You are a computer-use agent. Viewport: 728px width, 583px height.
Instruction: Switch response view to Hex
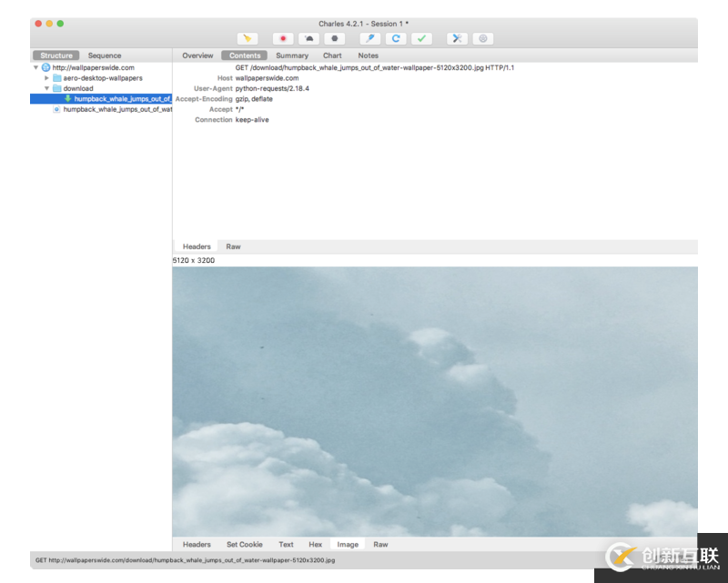tap(315, 544)
